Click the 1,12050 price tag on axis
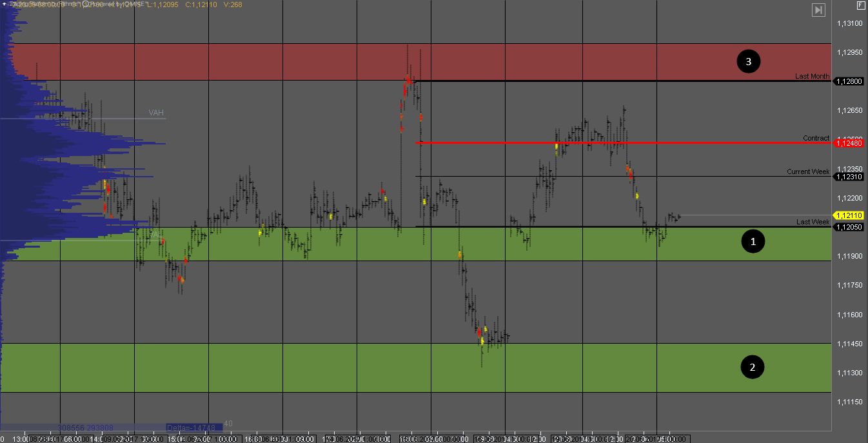Image resolution: width=868 pixels, height=443 pixels. (849, 227)
